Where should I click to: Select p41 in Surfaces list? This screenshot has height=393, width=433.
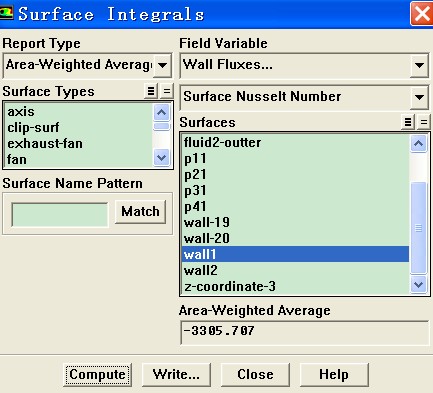tap(295, 207)
